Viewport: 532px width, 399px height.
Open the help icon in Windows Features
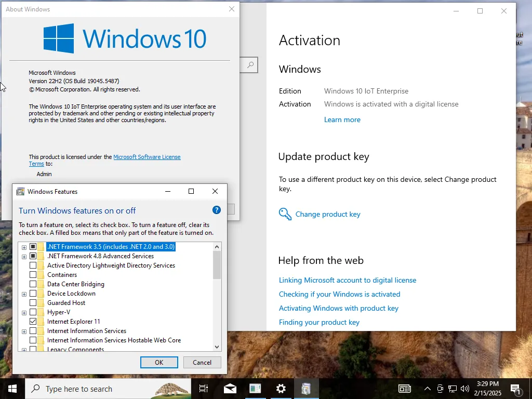(x=217, y=210)
